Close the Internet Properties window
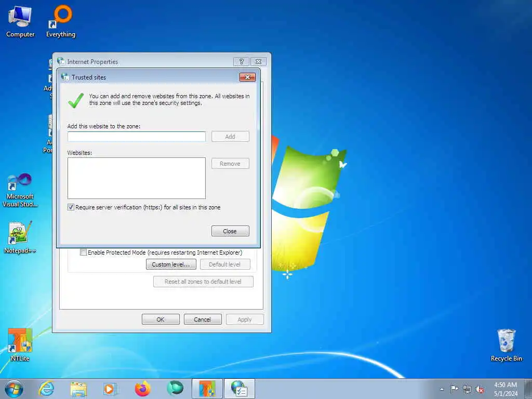This screenshot has height=399, width=532. 258,61
